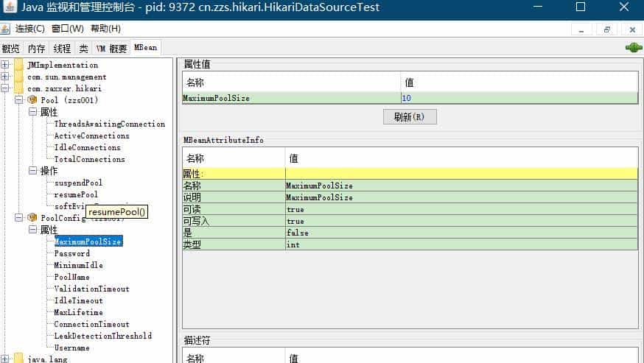
Task: Expand the com.sun.management node
Action: 5,77
